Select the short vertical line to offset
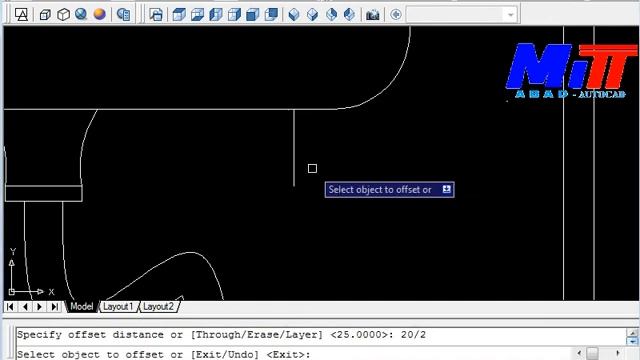 coord(294,148)
